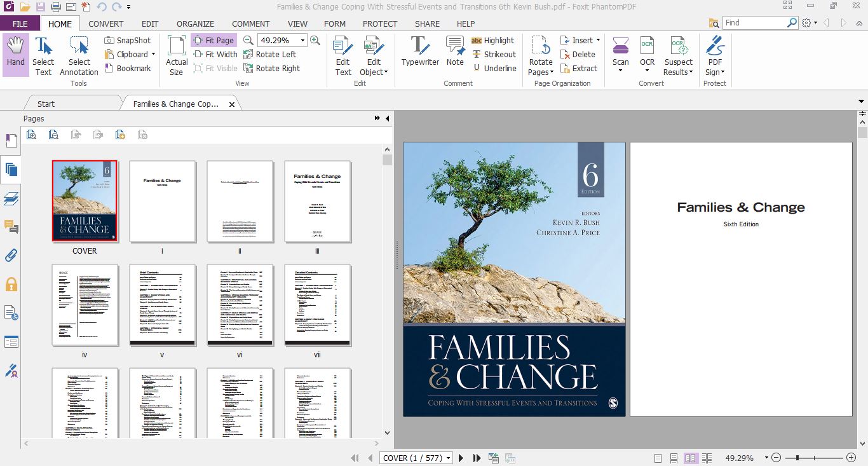Jump to last page in status bar
The height and width of the screenshot is (466, 868).
click(476, 458)
